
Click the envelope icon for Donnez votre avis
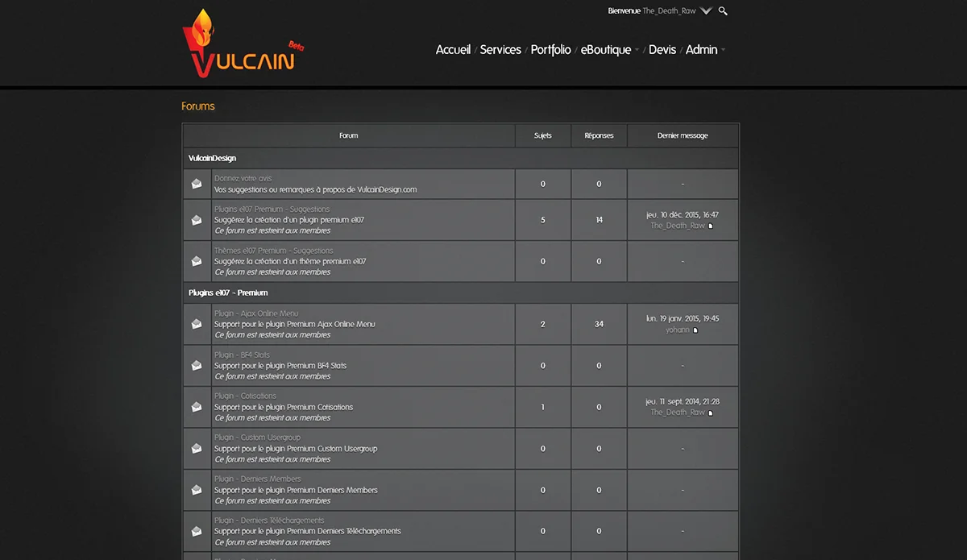coord(197,184)
